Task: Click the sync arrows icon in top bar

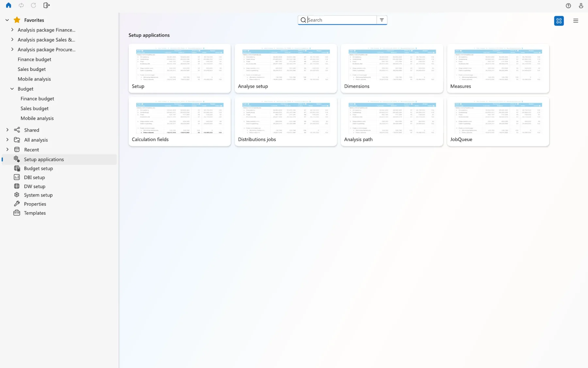Action: 21,5
